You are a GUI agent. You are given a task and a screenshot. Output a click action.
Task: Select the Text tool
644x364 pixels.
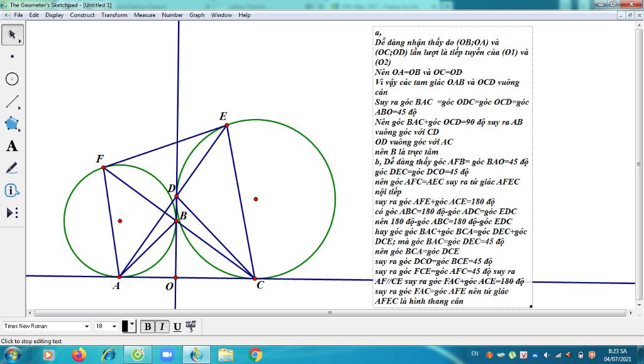(13, 146)
